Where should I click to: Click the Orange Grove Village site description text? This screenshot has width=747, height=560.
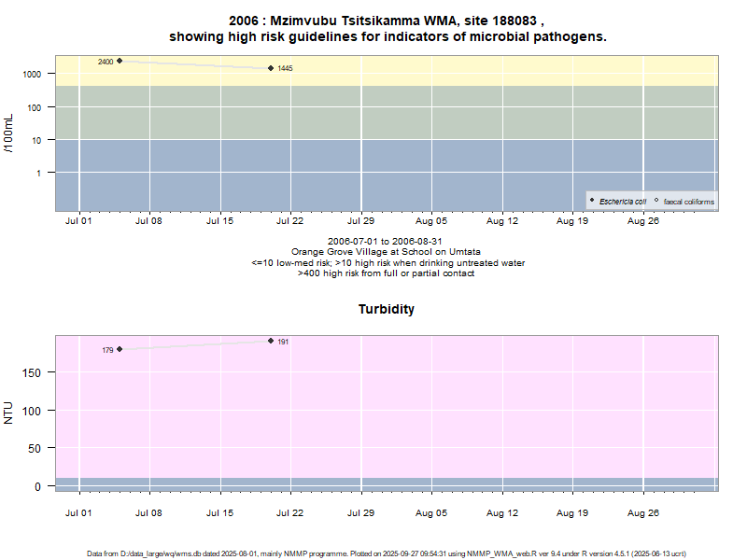click(x=386, y=252)
